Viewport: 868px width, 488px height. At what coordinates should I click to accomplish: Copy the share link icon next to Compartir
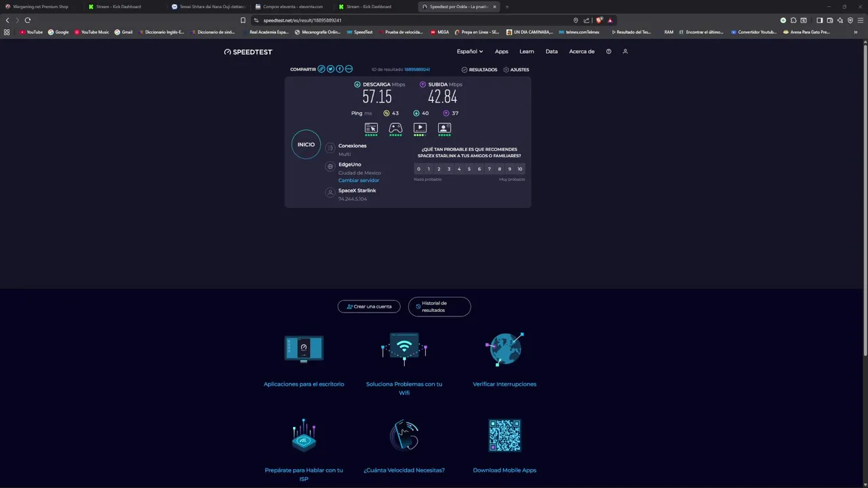coord(321,69)
